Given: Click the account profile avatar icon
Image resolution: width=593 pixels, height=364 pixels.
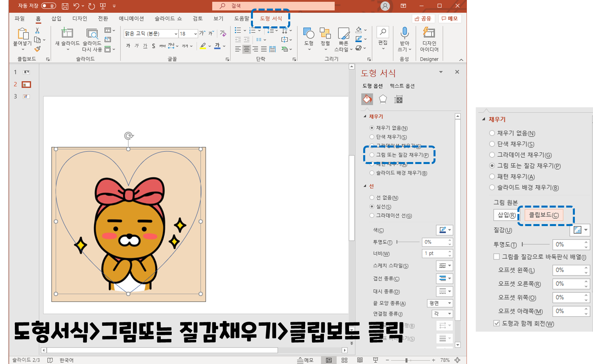Looking at the screenshot, I should coord(385,6).
